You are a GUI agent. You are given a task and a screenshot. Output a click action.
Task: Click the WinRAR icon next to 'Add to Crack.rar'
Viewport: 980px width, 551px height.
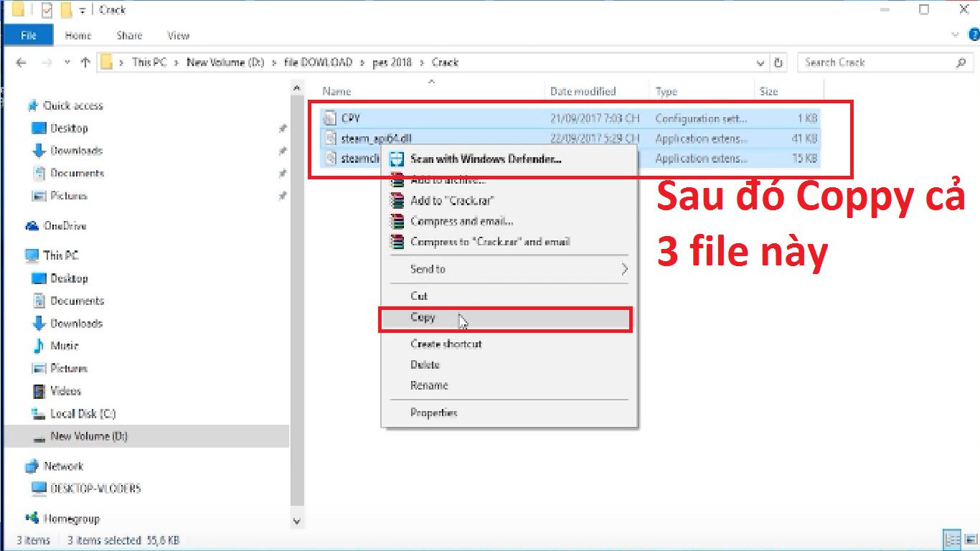[396, 201]
